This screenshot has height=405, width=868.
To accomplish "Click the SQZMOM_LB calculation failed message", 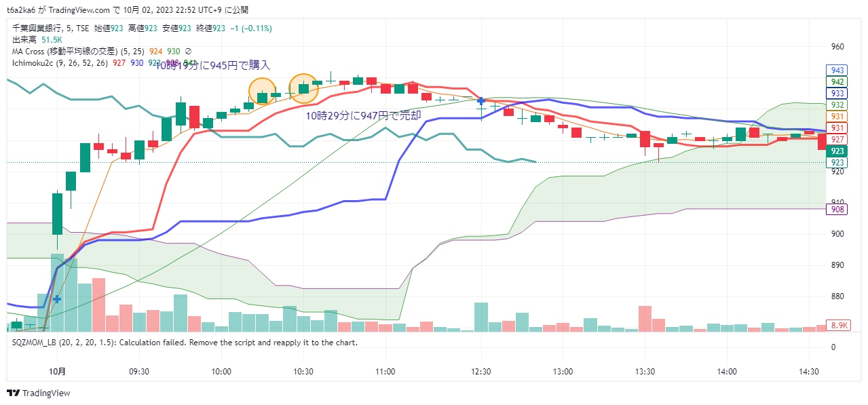I will pos(185,343).
